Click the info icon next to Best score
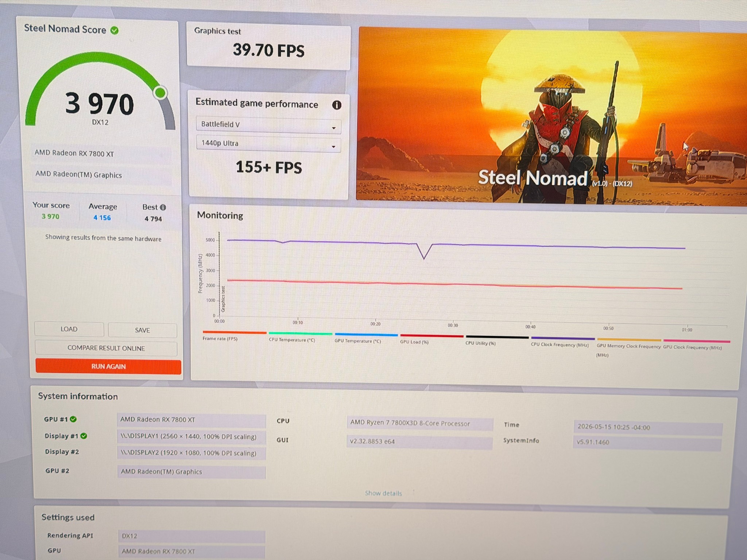747x560 pixels. (x=163, y=207)
